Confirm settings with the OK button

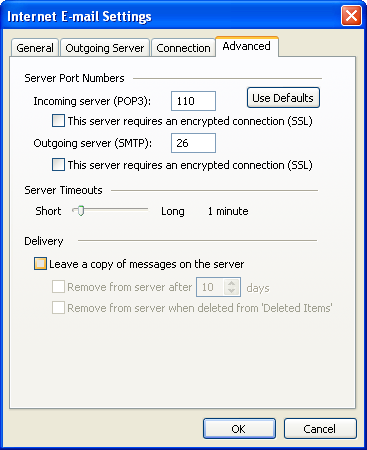click(239, 429)
